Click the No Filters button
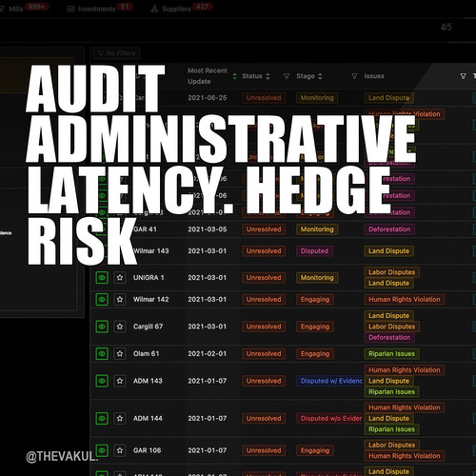 [x=116, y=53]
